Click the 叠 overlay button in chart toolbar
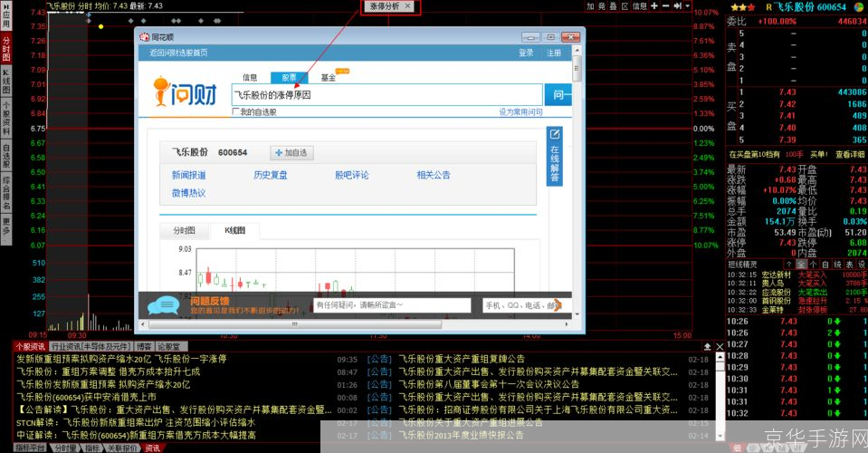 coord(614,5)
